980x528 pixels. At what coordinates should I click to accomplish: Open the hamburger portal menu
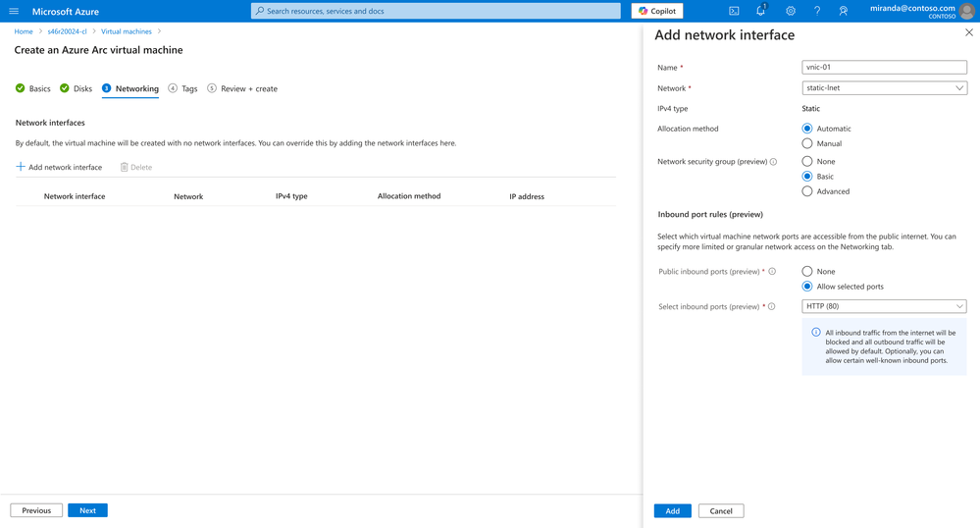14,11
